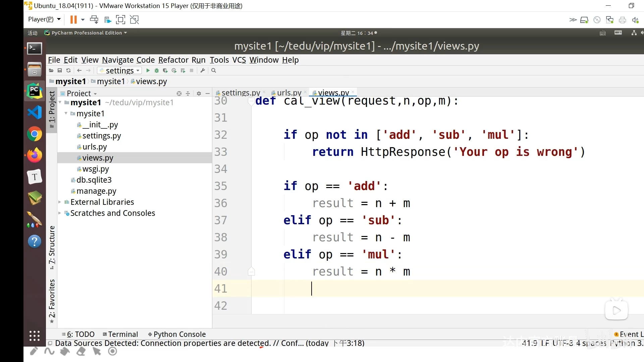Expand the Scratches and Consoles node

(61, 213)
